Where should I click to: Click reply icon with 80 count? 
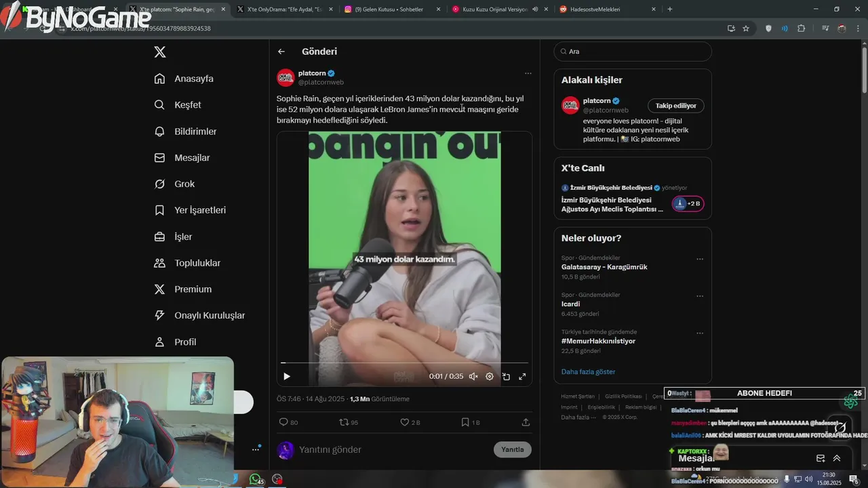click(284, 422)
